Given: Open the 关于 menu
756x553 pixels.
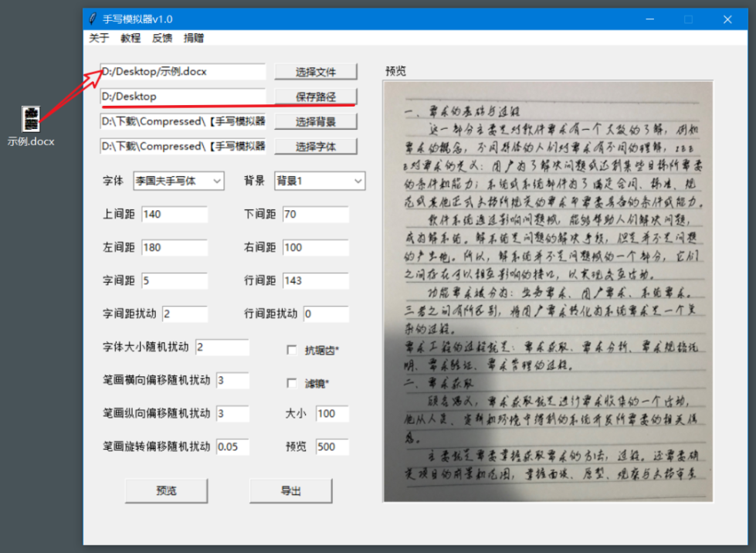Looking at the screenshot, I should (99, 38).
